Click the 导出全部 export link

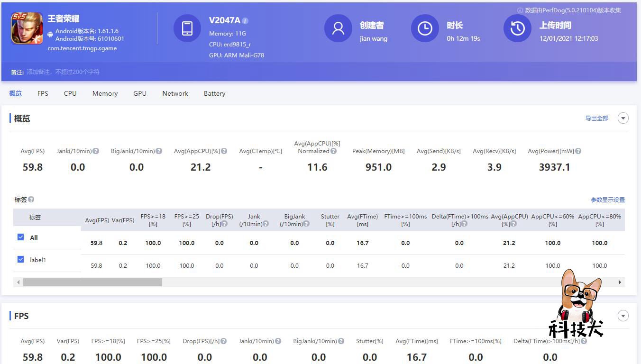click(597, 118)
